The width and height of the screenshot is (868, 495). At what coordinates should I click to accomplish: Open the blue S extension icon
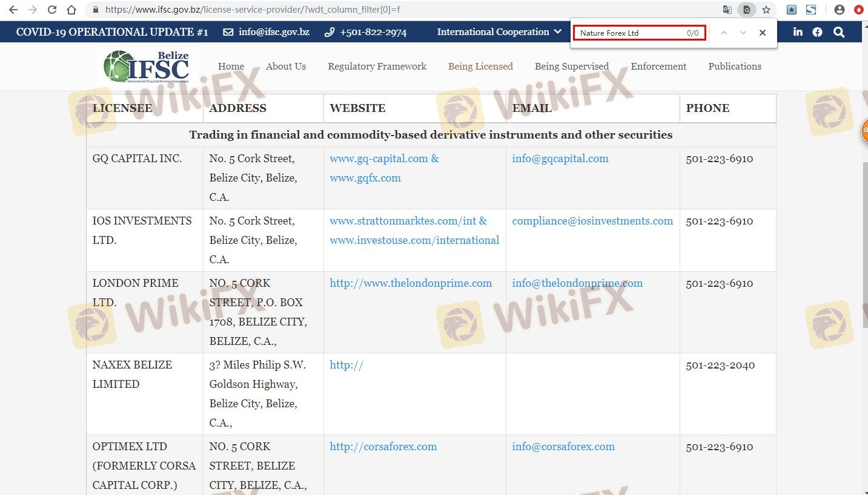coord(810,10)
